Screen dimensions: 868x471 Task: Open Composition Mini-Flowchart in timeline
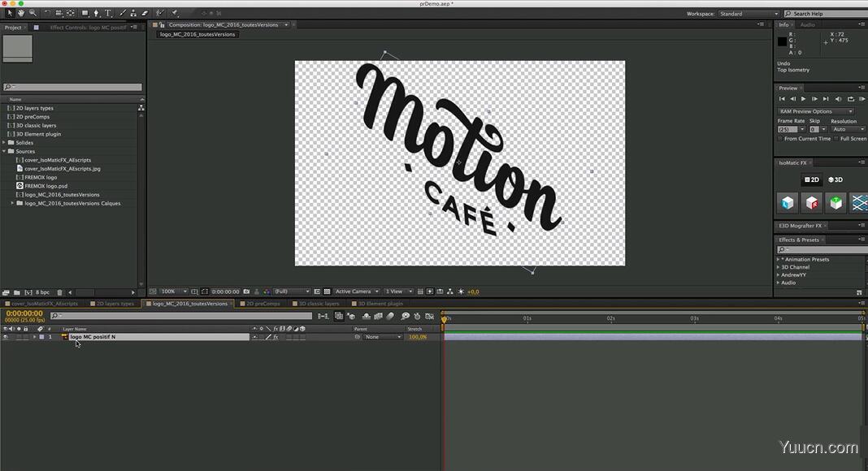click(x=323, y=316)
